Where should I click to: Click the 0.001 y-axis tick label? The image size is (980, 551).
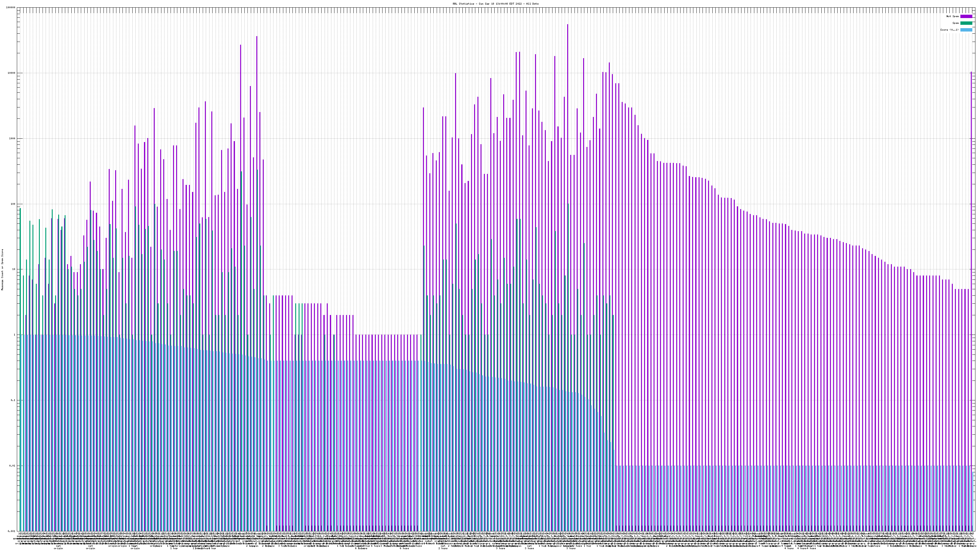[x=12, y=531]
